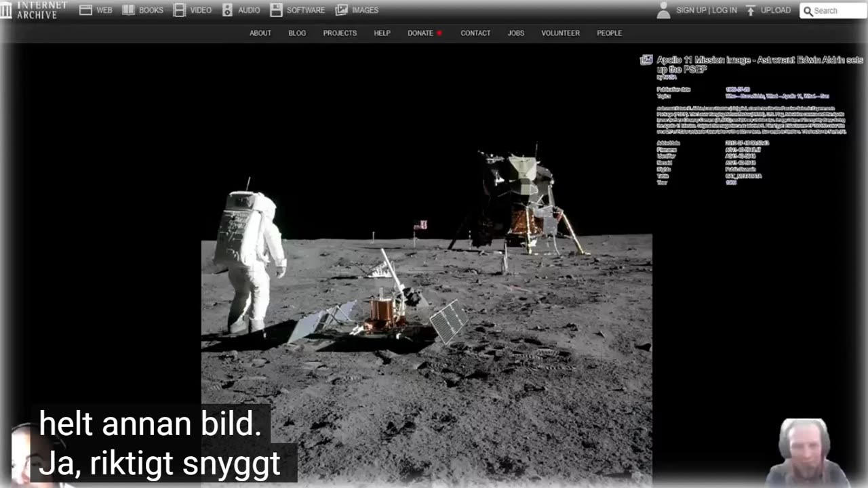The height and width of the screenshot is (488, 868).
Task: Open the BOOKS menu label
Action: [x=151, y=10]
